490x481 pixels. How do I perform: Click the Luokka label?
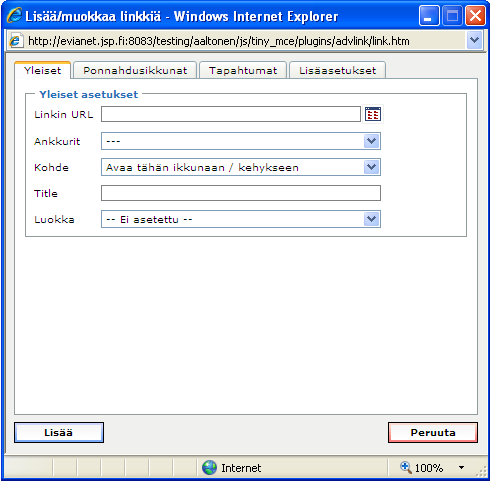[54, 219]
